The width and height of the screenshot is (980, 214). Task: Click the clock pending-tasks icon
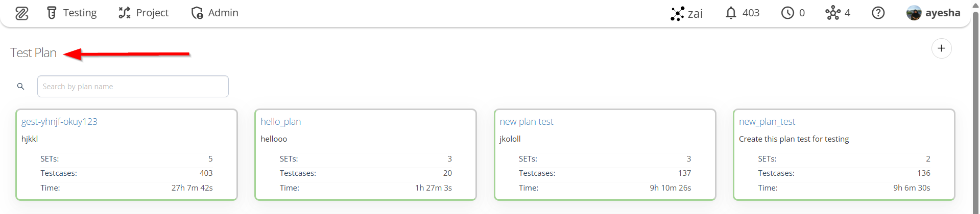coord(787,13)
